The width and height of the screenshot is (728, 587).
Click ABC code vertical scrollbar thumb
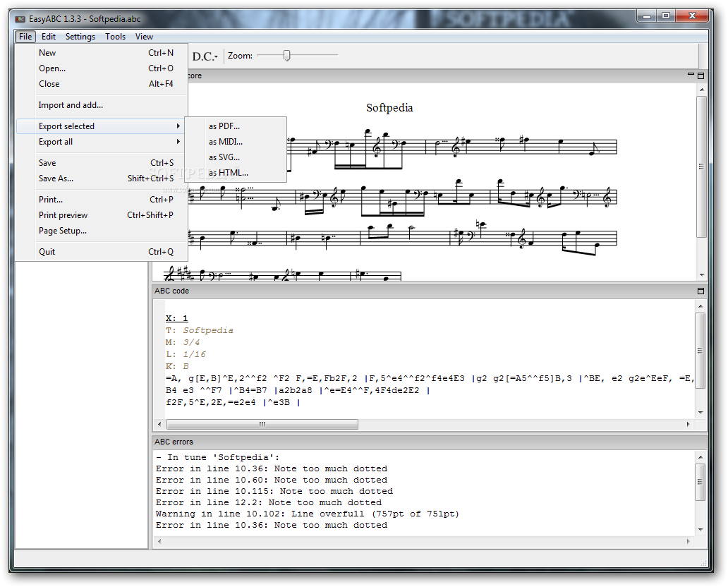[700, 351]
